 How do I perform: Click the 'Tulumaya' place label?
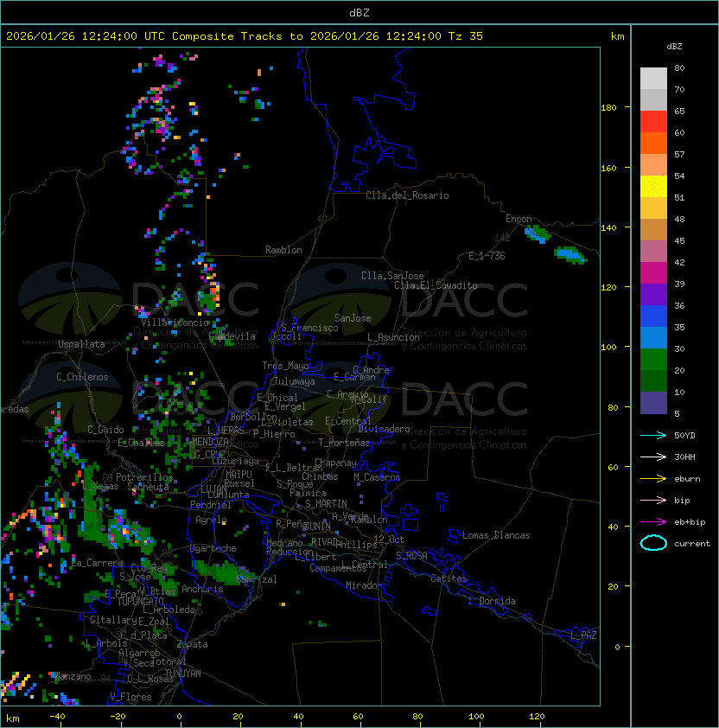click(295, 381)
